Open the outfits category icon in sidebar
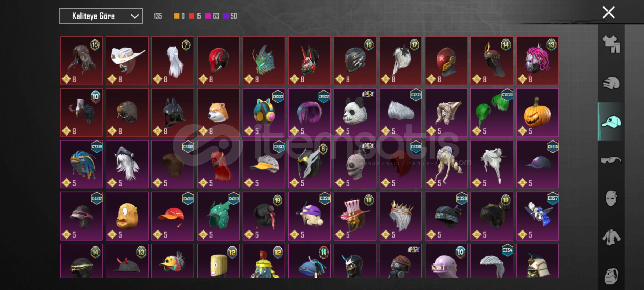 pyautogui.click(x=611, y=44)
